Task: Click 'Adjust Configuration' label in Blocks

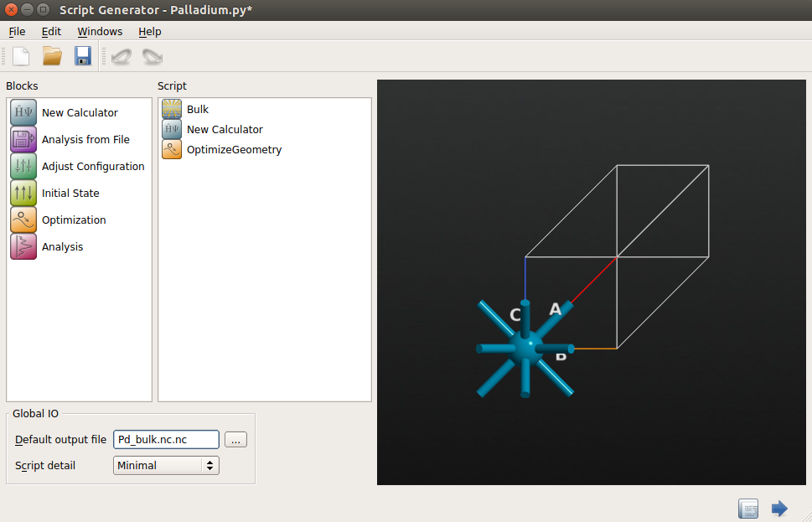Action: [x=93, y=167]
